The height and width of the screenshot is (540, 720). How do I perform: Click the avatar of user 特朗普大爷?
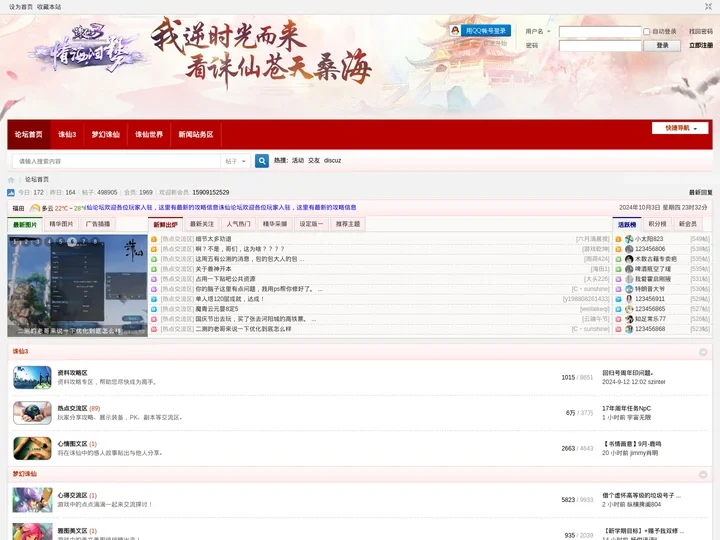[x=629, y=289]
